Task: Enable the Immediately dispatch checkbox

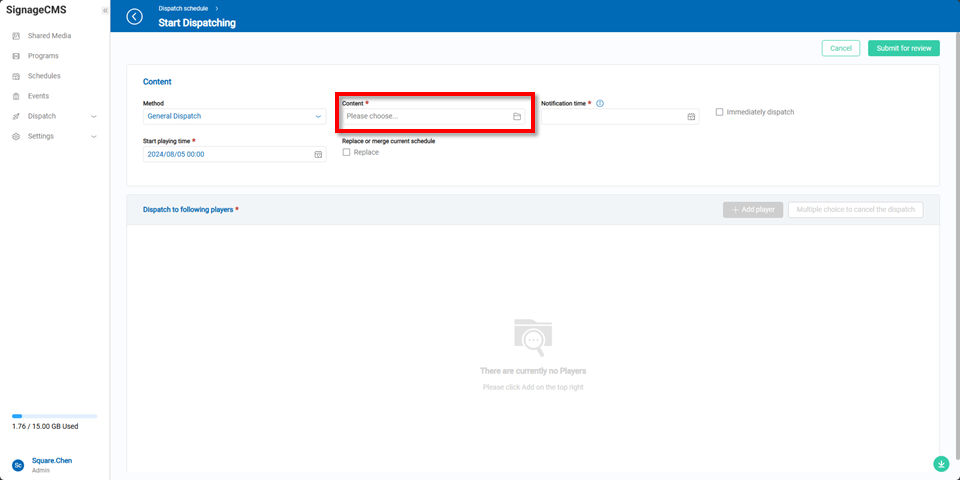Action: 720,112
